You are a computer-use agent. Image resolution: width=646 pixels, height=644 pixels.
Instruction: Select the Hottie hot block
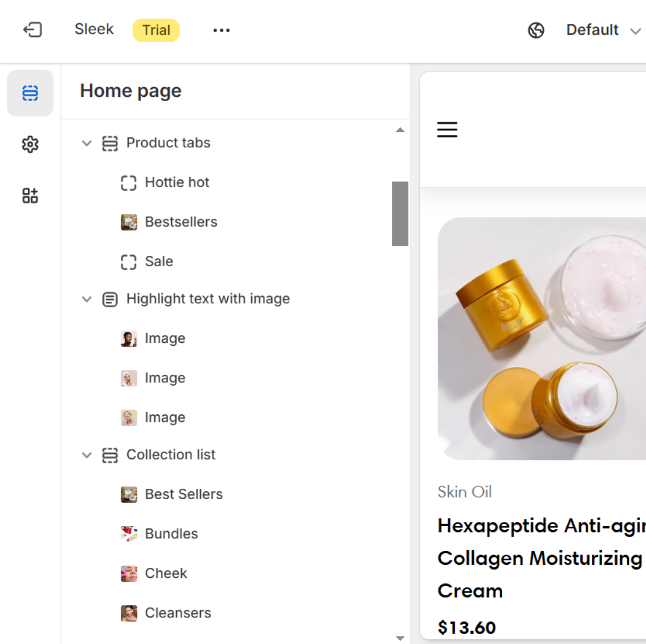coord(177,182)
